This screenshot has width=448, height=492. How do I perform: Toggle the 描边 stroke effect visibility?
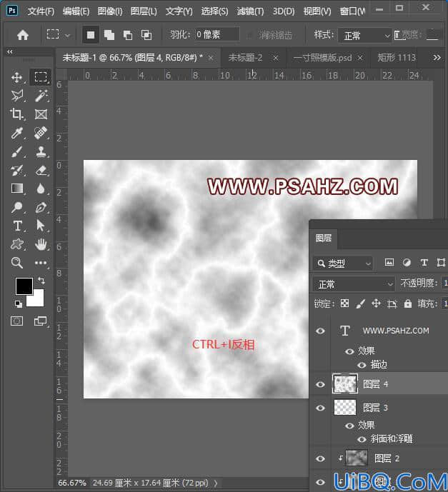click(362, 365)
